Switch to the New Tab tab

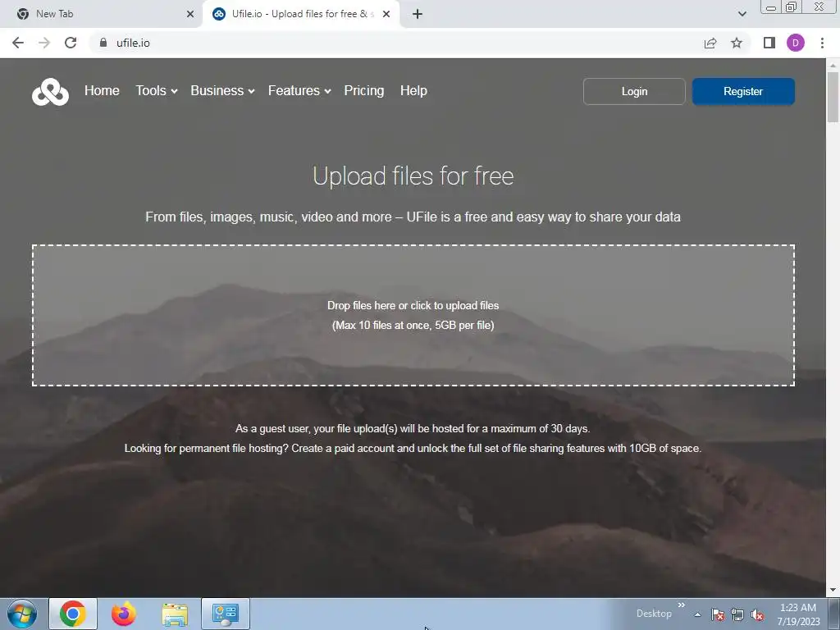pos(102,14)
